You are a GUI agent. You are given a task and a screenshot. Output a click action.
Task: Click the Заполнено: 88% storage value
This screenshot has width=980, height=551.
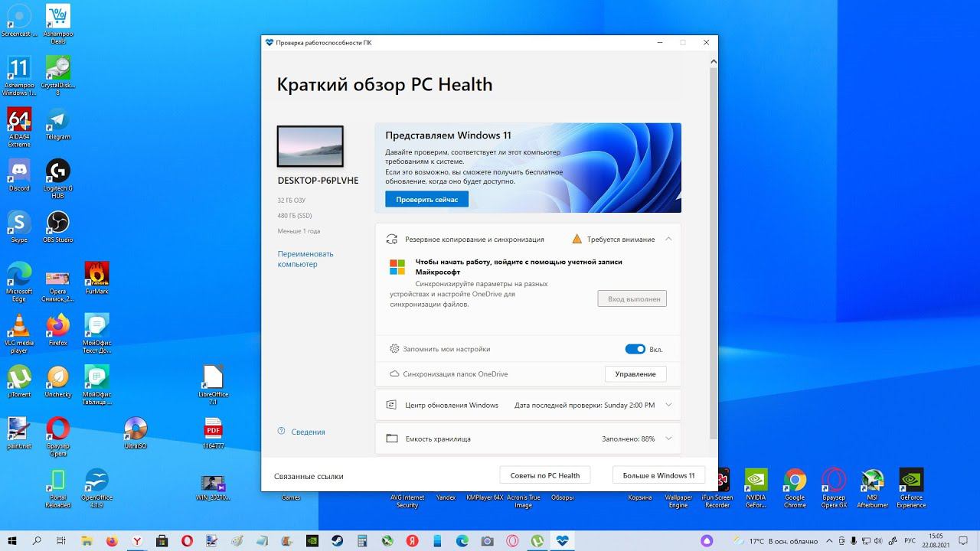coord(628,439)
